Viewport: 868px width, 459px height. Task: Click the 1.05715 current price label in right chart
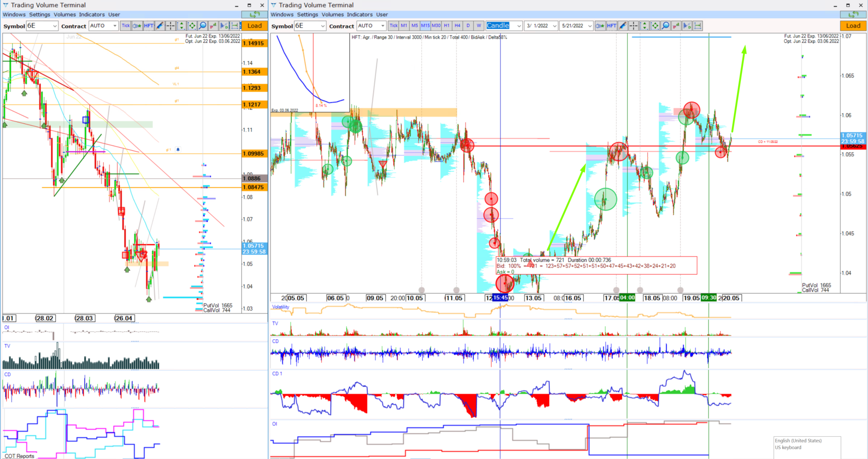click(853, 135)
